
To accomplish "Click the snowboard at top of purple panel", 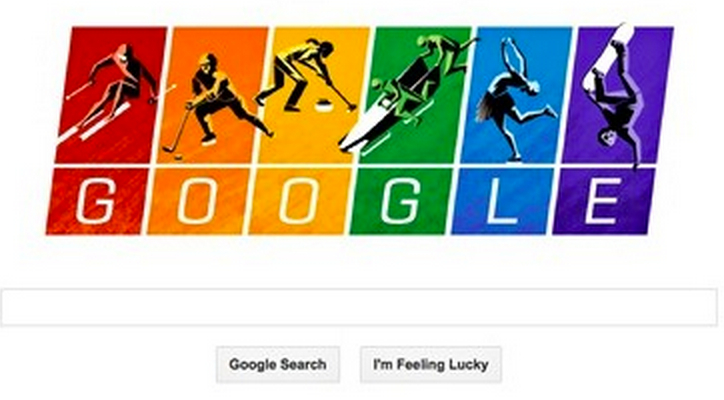I will (609, 55).
